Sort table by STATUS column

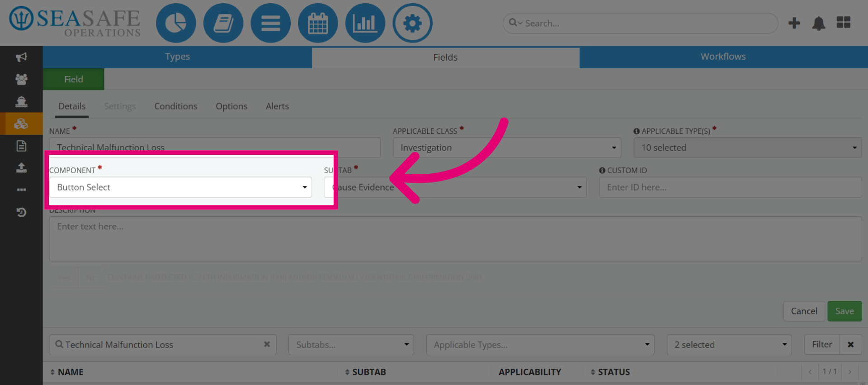click(x=610, y=372)
